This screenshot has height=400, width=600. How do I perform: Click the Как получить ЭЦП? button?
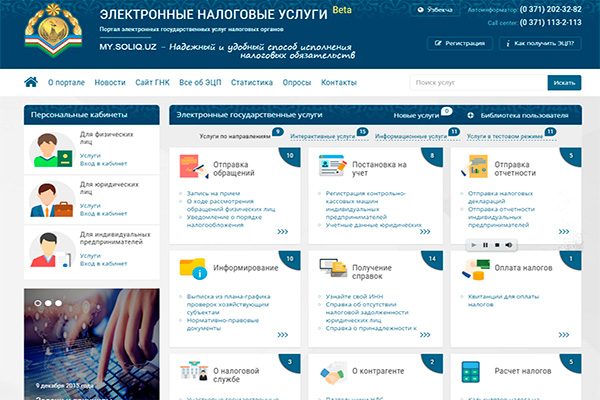click(x=540, y=43)
